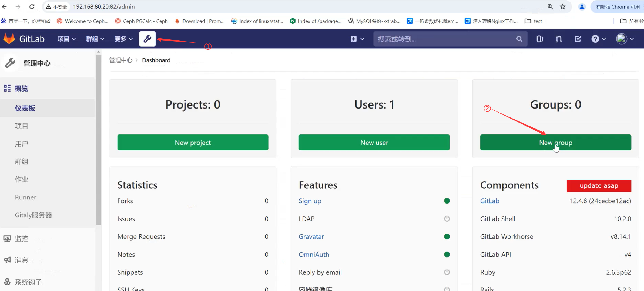
Task: Open the to-do list icon
Action: [578, 39]
